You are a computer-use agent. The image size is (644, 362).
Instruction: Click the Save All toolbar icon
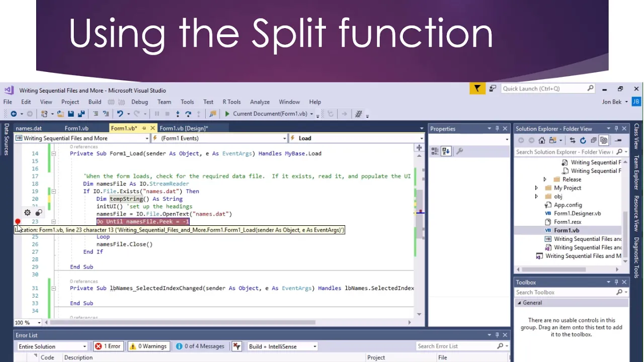coord(81,114)
